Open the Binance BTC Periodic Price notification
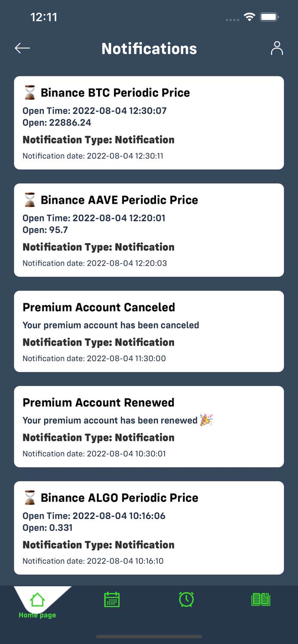The image size is (298, 644). [149, 122]
